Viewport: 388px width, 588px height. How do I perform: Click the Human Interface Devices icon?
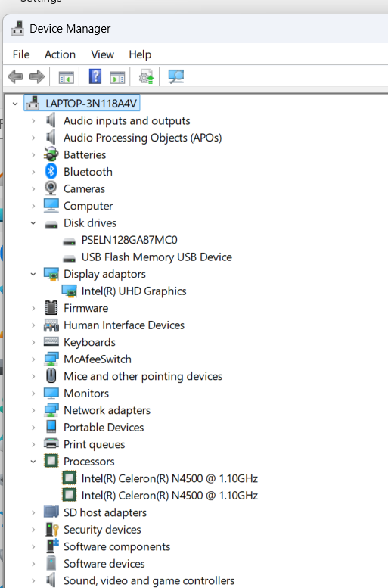click(x=51, y=325)
